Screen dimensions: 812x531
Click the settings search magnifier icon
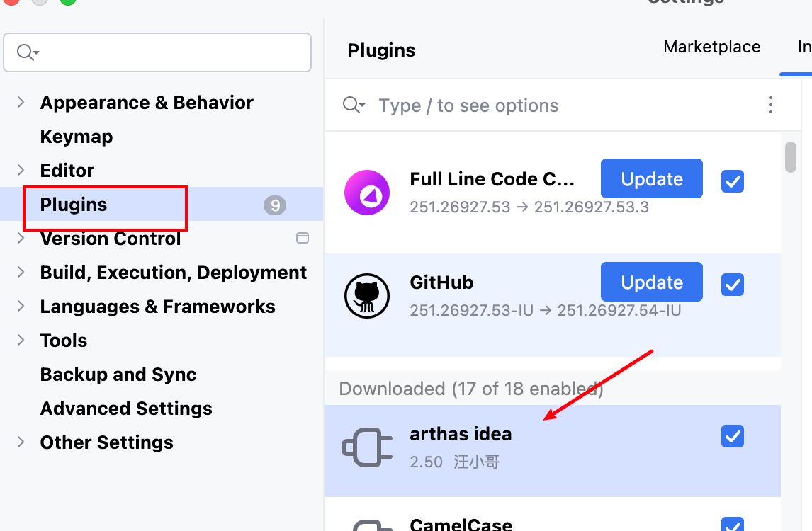27,52
